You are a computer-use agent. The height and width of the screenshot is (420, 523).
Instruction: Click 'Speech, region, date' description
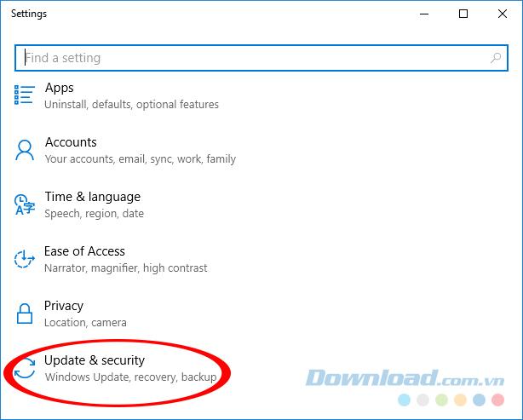(94, 214)
